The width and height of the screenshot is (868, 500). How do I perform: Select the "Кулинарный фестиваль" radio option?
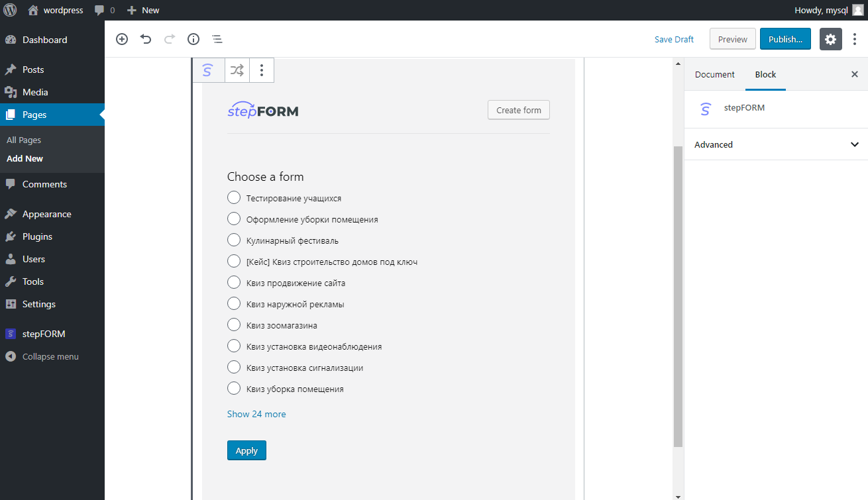click(234, 240)
